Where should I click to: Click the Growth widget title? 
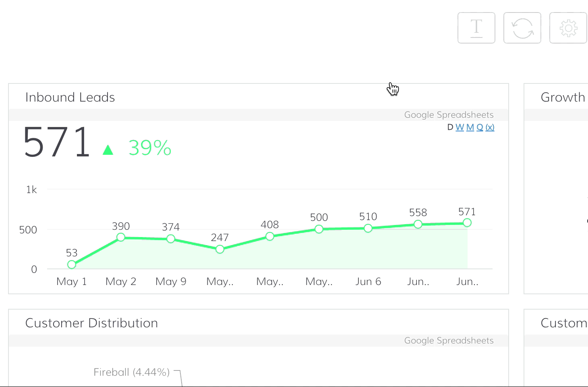pos(563,97)
